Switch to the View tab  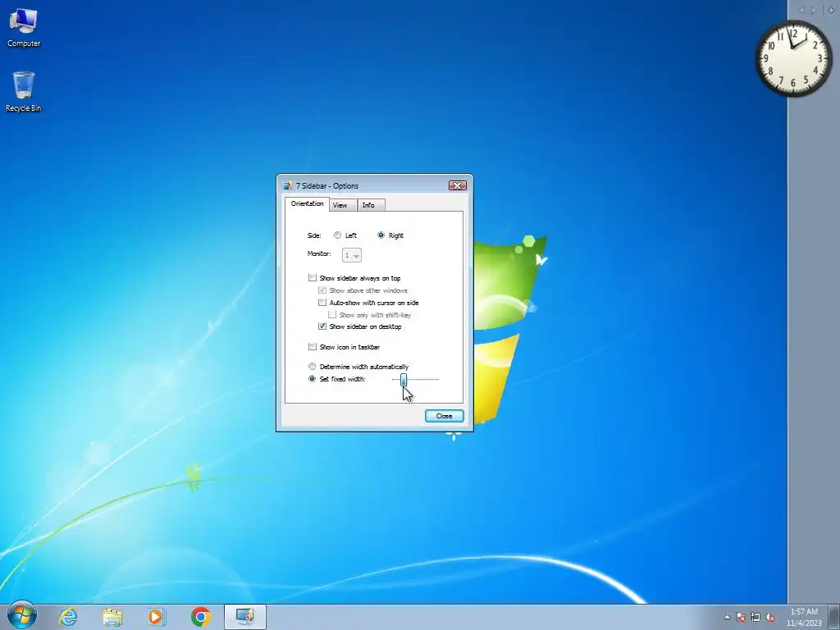(343, 205)
